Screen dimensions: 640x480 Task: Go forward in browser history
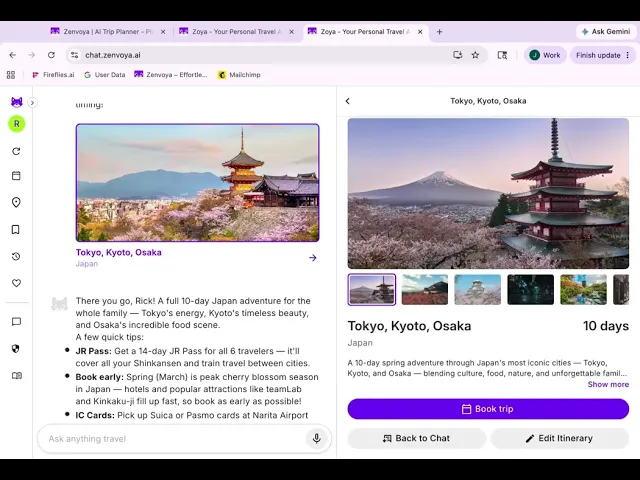pos(32,55)
